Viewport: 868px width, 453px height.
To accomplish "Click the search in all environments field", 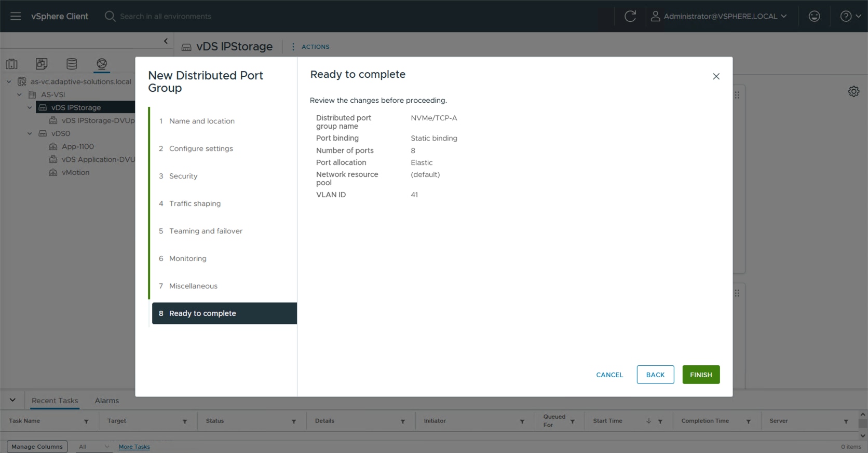I will click(166, 16).
